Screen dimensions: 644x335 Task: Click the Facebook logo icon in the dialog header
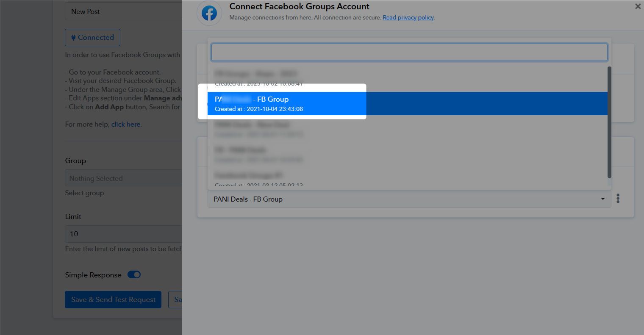click(x=209, y=13)
